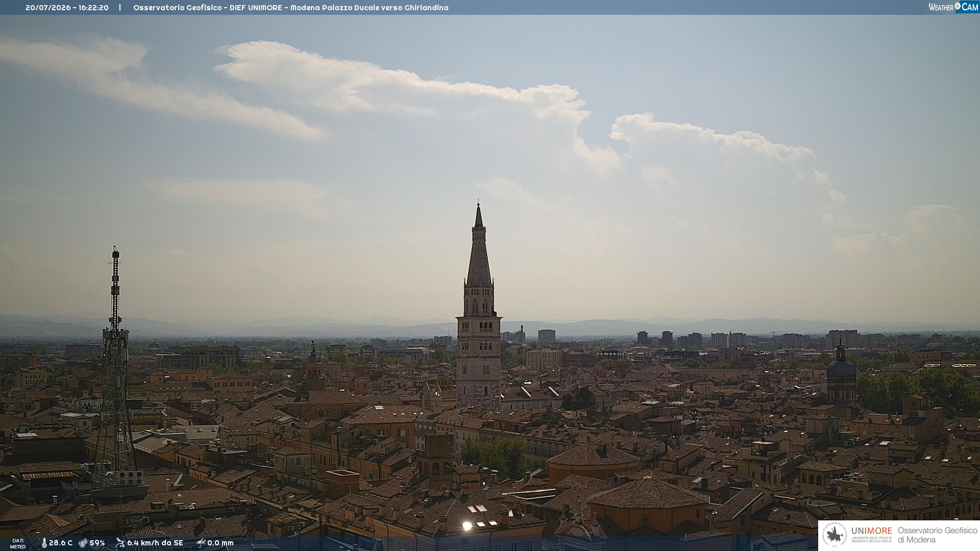Click the 28.6 C temperature reading
The width and height of the screenshot is (980, 551).
(61, 543)
